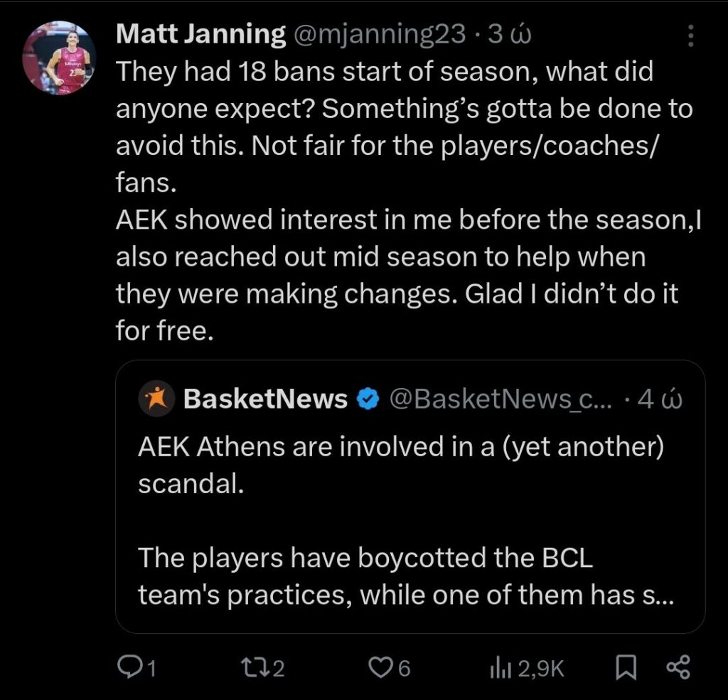Click the tweet text "They had 18 bans"

click(x=384, y=71)
